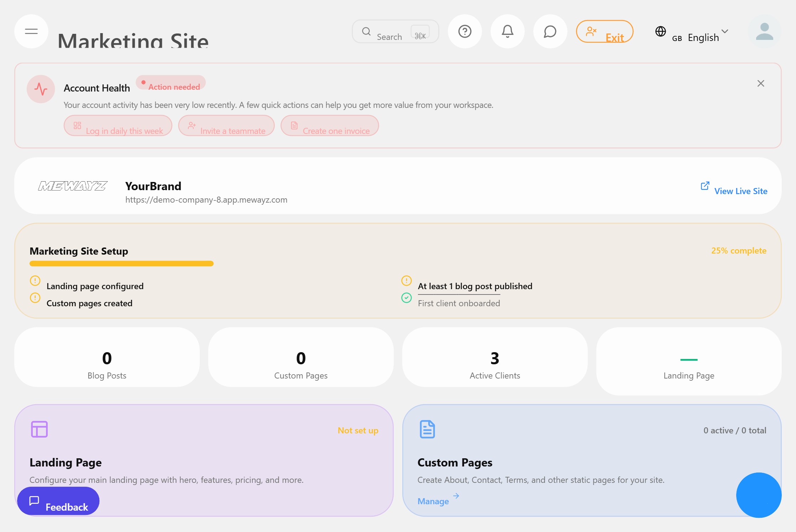
Task: Open the chat bubble icon
Action: pos(550,31)
